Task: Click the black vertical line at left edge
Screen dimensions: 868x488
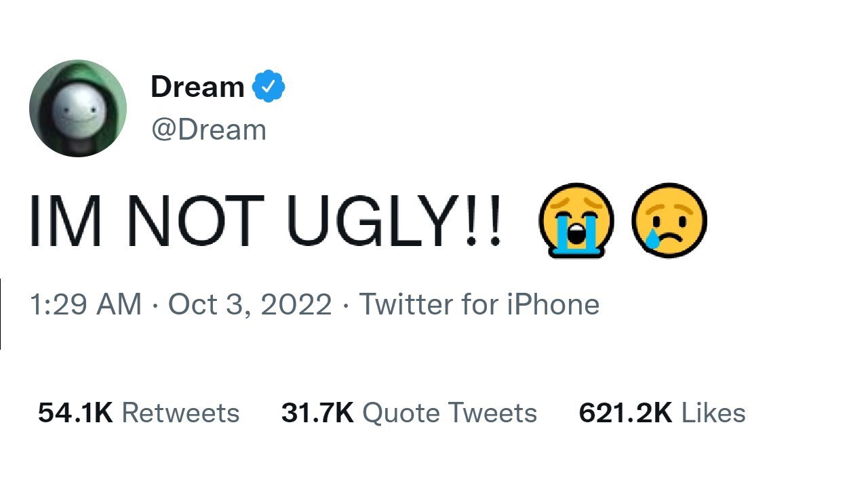Action: tap(1, 314)
